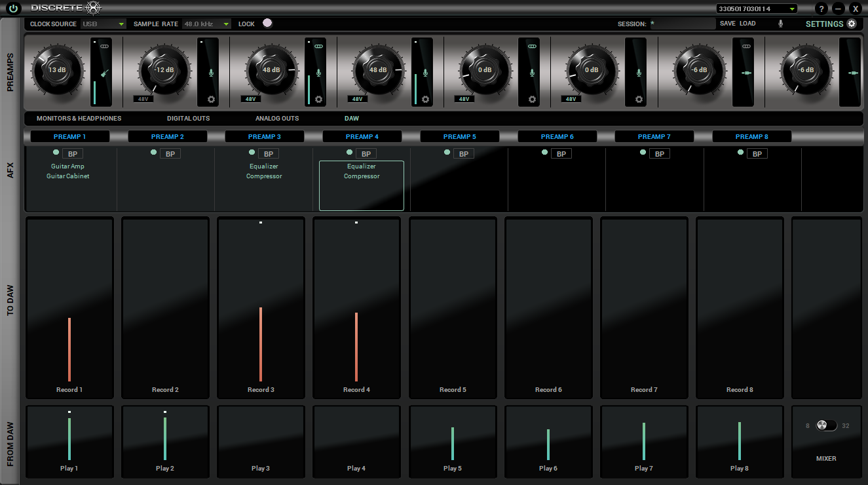The image size is (868, 485).
Task: Open mic settings gear on preamp 6
Action: (x=639, y=100)
